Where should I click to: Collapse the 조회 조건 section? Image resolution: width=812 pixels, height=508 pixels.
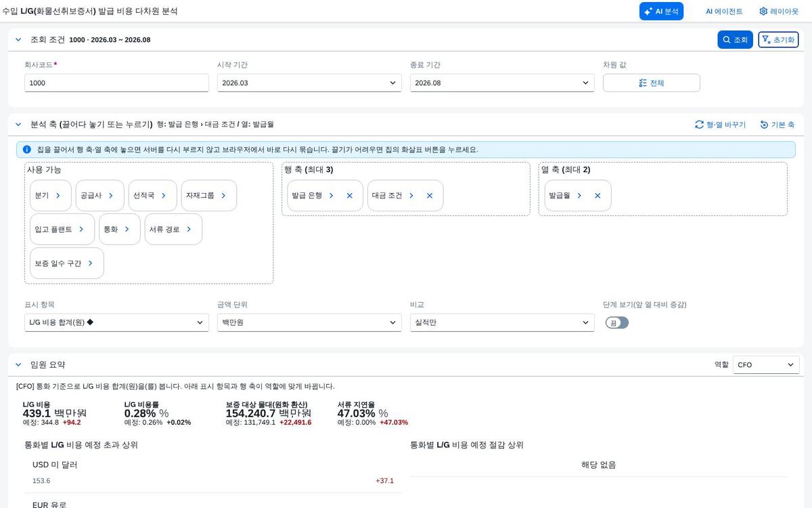(18, 40)
